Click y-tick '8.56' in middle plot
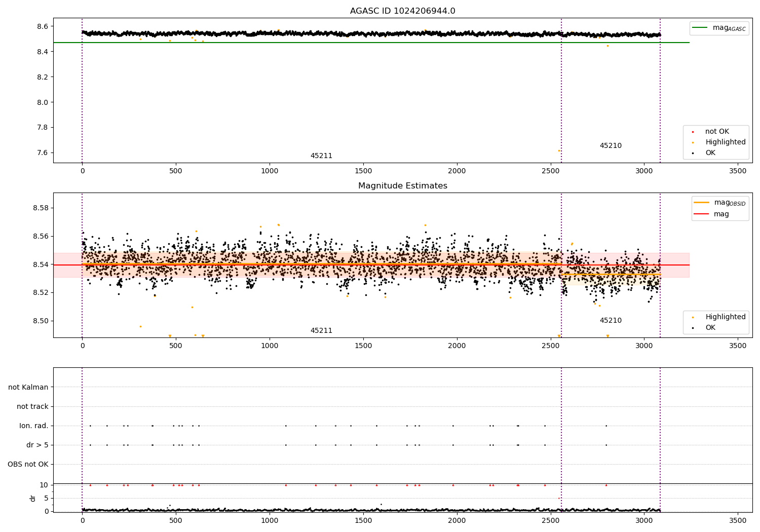760x532 pixels. (41, 237)
